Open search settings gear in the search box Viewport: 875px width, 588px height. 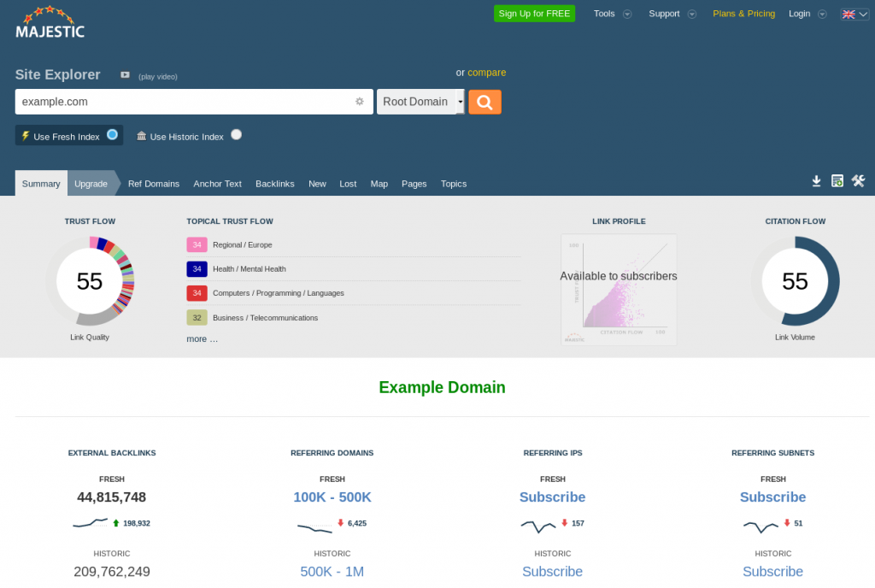click(360, 102)
